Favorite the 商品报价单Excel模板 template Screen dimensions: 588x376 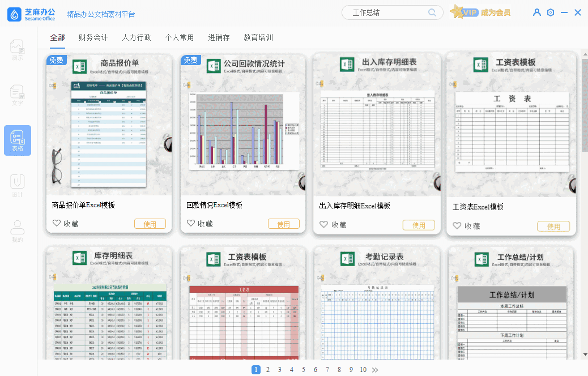[x=65, y=224]
